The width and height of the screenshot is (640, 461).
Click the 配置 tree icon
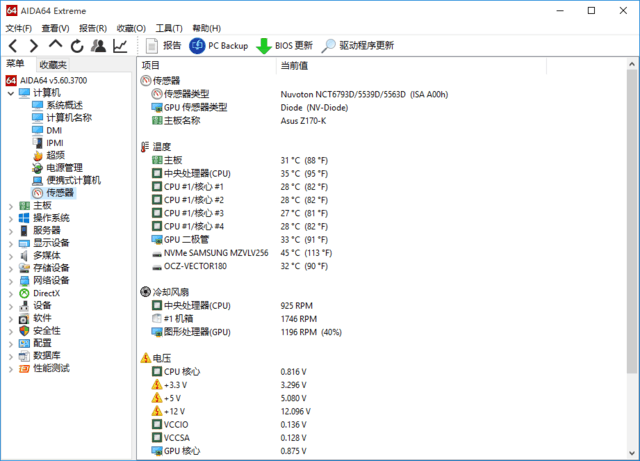[24, 343]
